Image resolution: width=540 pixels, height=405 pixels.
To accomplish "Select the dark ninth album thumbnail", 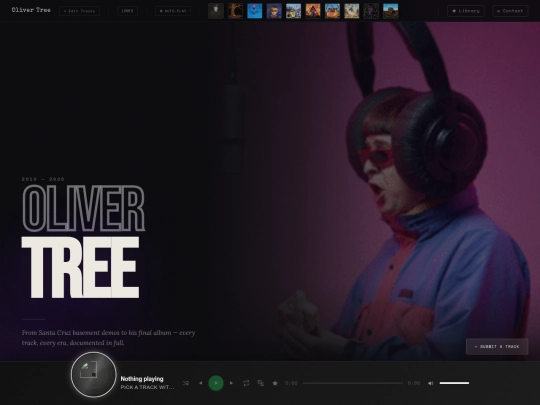I will point(371,11).
